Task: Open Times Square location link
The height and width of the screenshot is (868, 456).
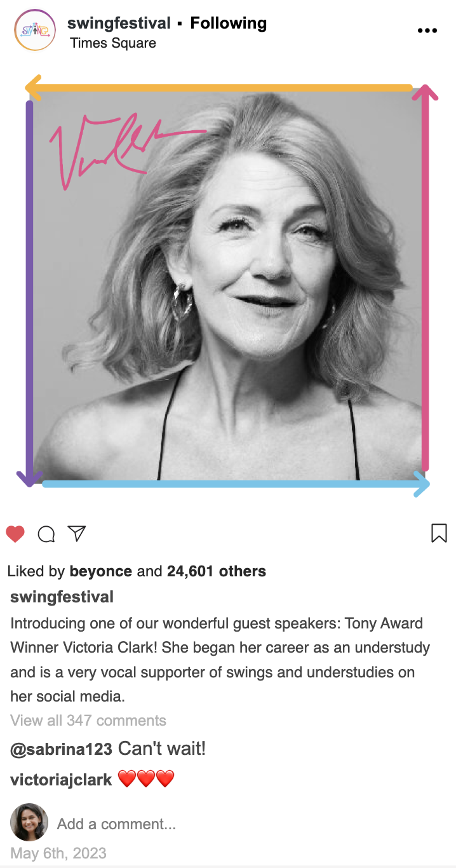Action: 113,43
